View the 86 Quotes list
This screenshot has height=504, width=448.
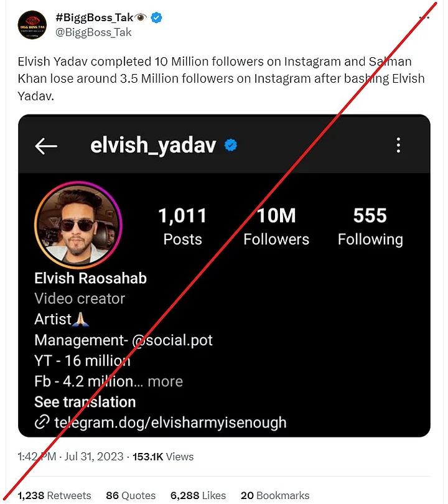(x=131, y=495)
